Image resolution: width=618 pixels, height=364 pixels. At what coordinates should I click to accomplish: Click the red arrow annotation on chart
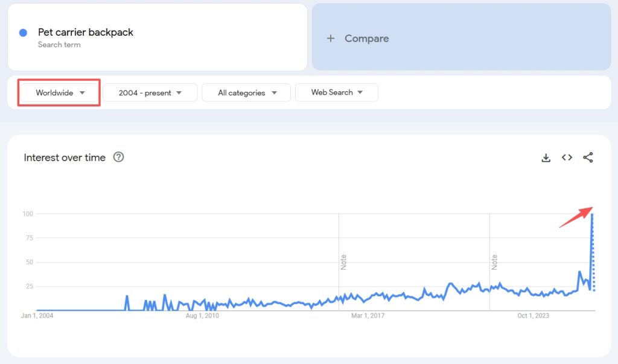click(x=575, y=217)
